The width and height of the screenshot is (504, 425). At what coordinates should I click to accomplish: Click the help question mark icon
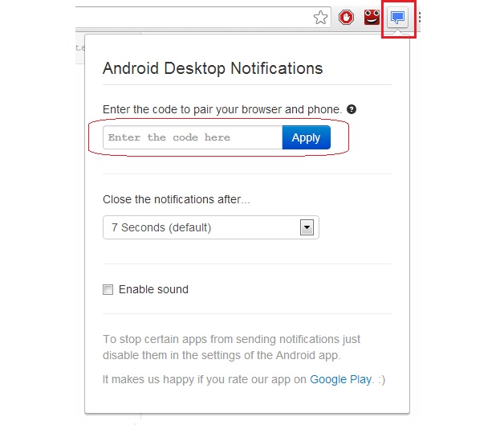point(352,109)
